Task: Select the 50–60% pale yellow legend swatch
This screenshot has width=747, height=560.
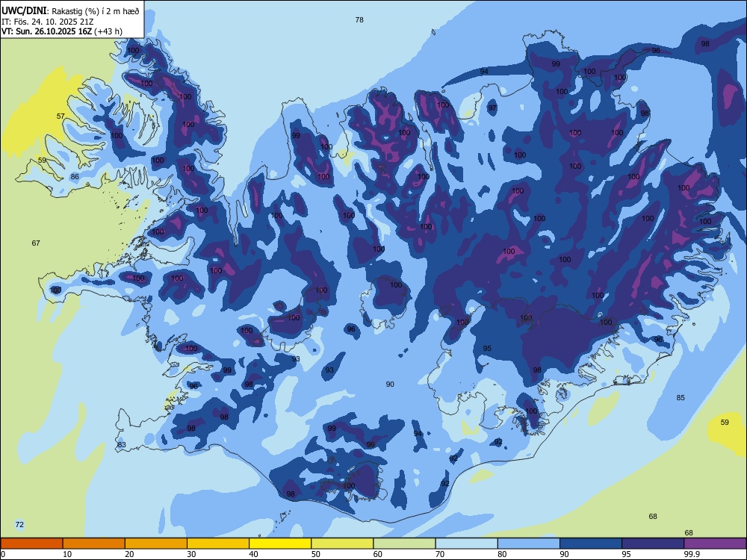Action: (x=342, y=544)
